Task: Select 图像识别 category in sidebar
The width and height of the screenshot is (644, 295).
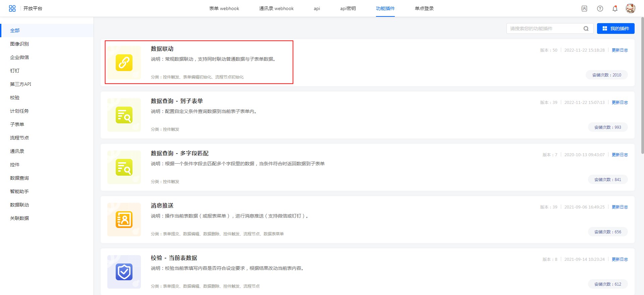Action: click(x=19, y=44)
